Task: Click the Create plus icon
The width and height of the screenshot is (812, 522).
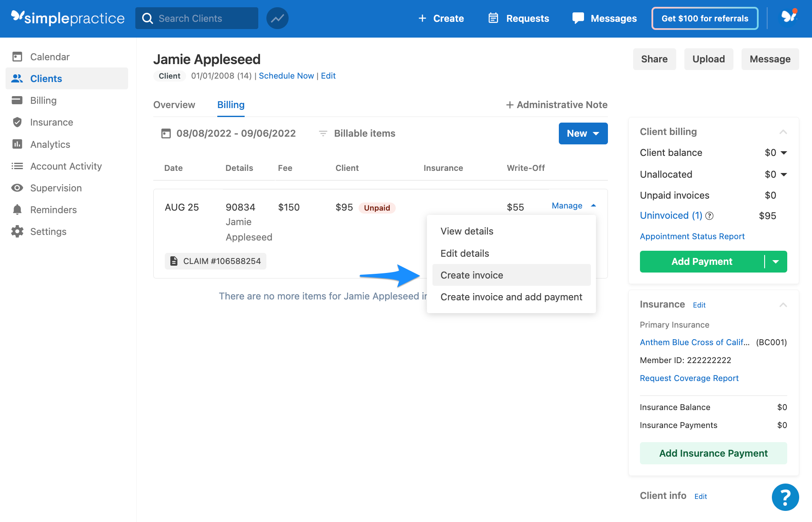Action: (x=422, y=18)
